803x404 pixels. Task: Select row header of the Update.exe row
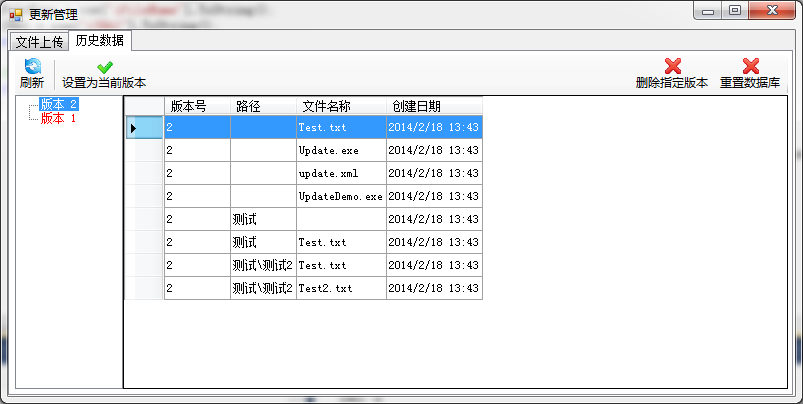pos(144,150)
